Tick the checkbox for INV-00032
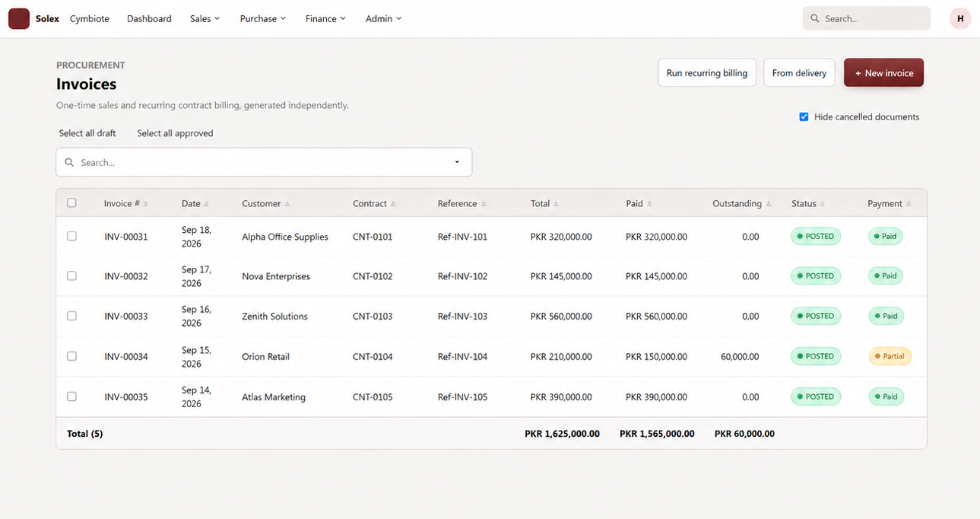This screenshot has height=519, width=980. tap(71, 276)
